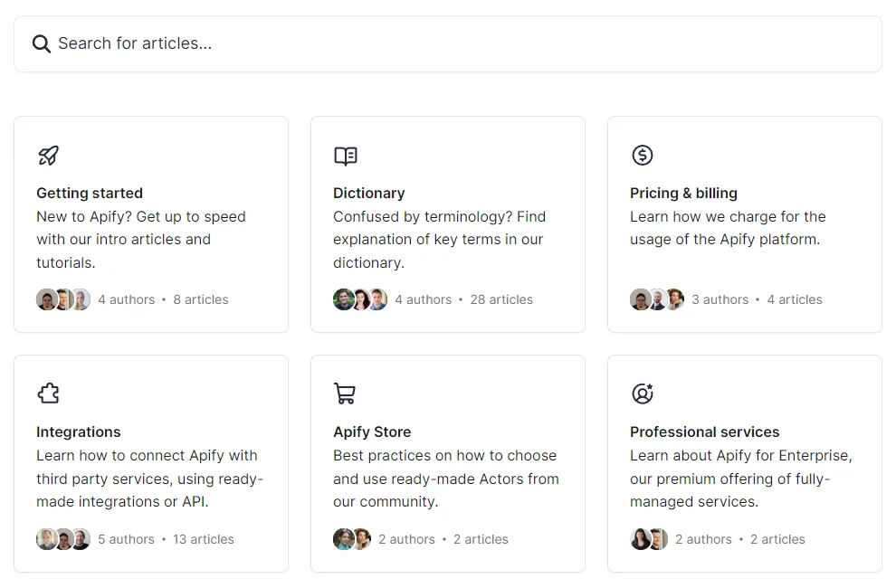Click the "13 articles" count under Integrations

(x=204, y=539)
